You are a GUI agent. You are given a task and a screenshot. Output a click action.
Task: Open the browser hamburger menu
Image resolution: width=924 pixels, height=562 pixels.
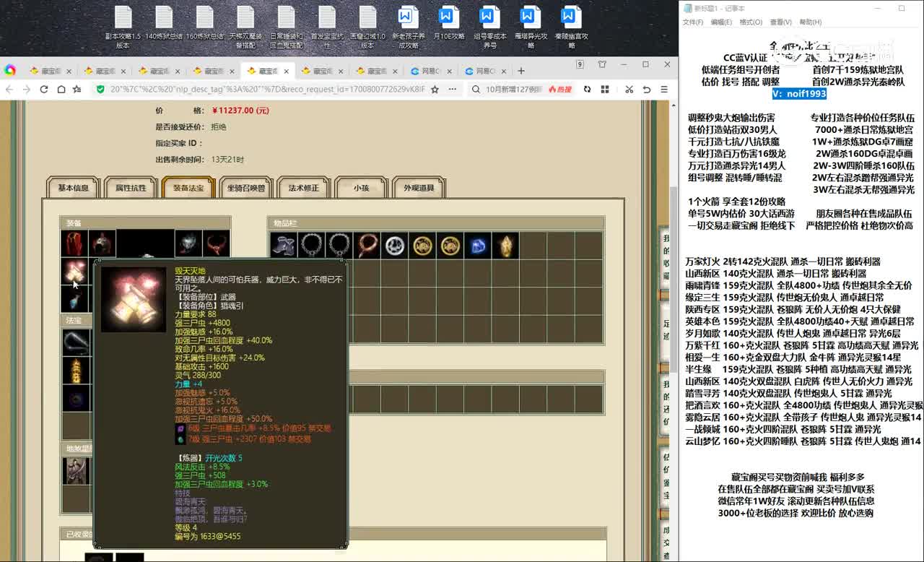click(664, 89)
